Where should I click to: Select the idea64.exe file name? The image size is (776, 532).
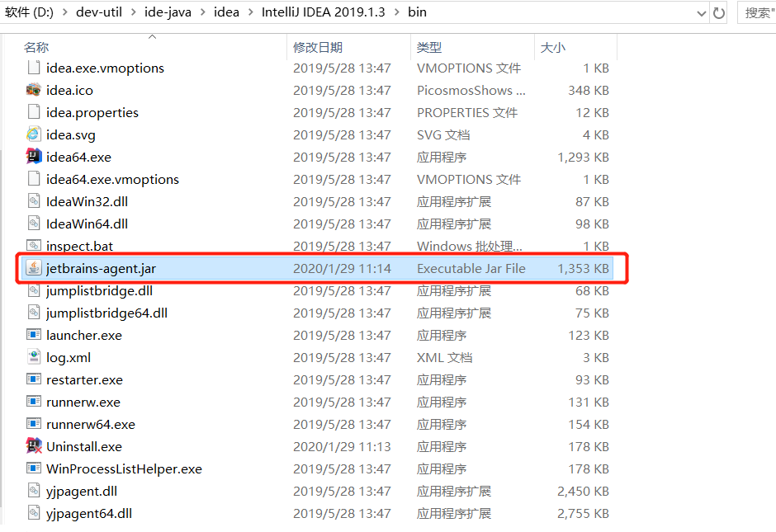click(78, 158)
